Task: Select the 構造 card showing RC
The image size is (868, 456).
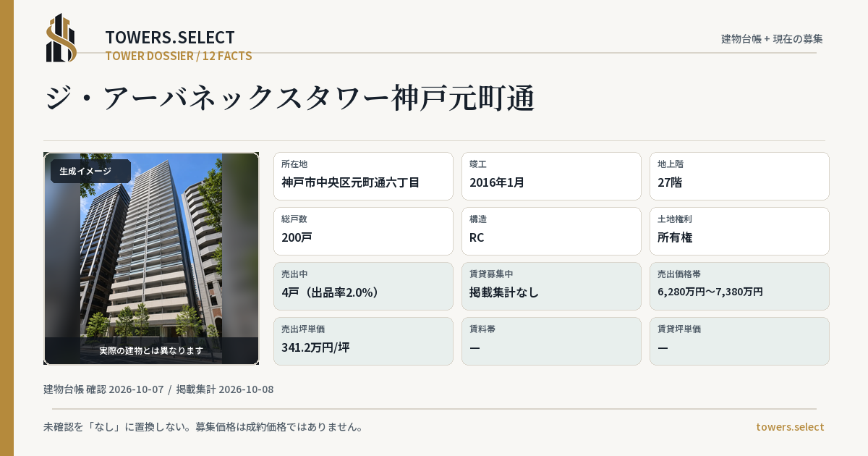Action: 551,231
